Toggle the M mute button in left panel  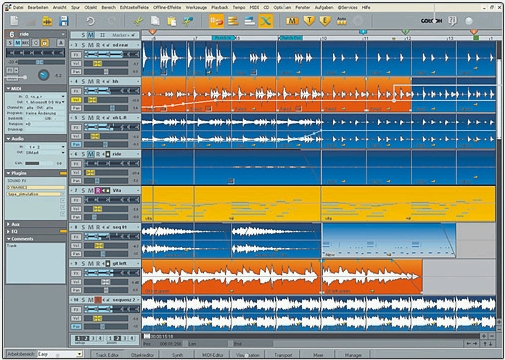pos(17,42)
